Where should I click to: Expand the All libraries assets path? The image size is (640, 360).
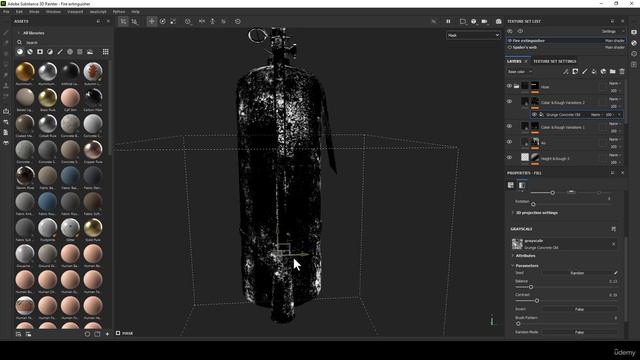click(18, 33)
